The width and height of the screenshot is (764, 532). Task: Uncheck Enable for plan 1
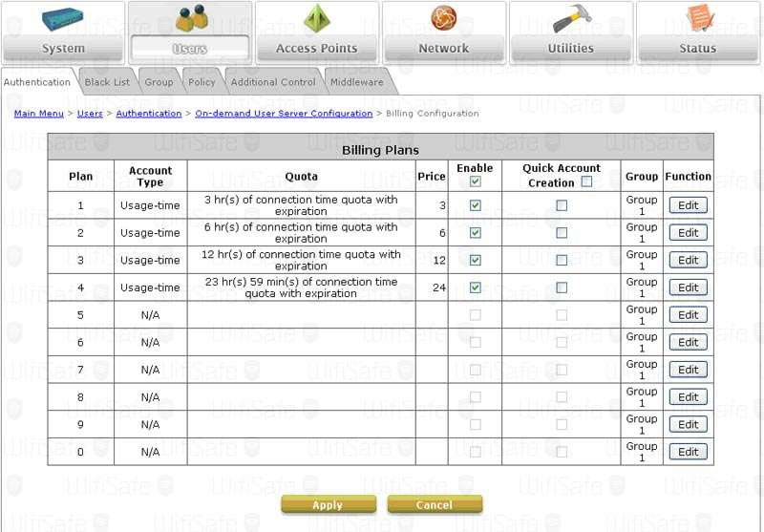(x=475, y=205)
